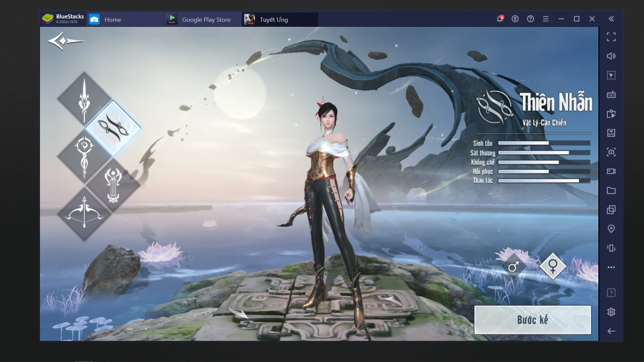
Task: Open BlueStacks notifications bell
Action: [x=500, y=19]
